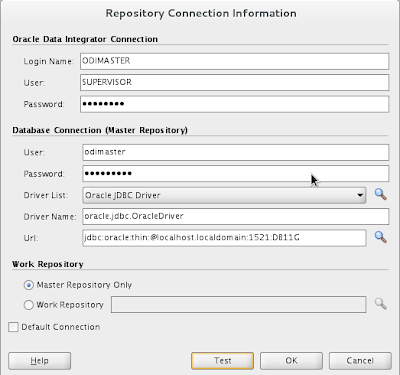The width and height of the screenshot is (400, 375).
Task: Cancel the repository connection dialog
Action: (360, 361)
